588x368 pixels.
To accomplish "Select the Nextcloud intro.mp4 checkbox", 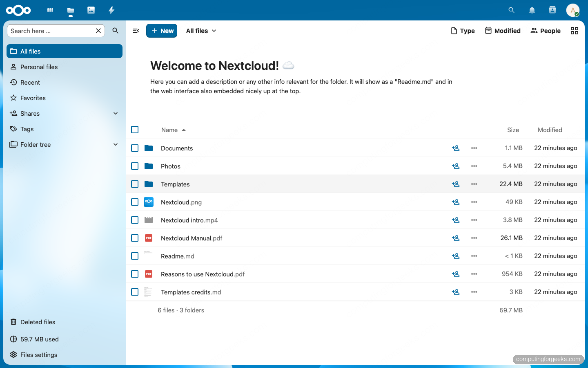I will (x=135, y=220).
